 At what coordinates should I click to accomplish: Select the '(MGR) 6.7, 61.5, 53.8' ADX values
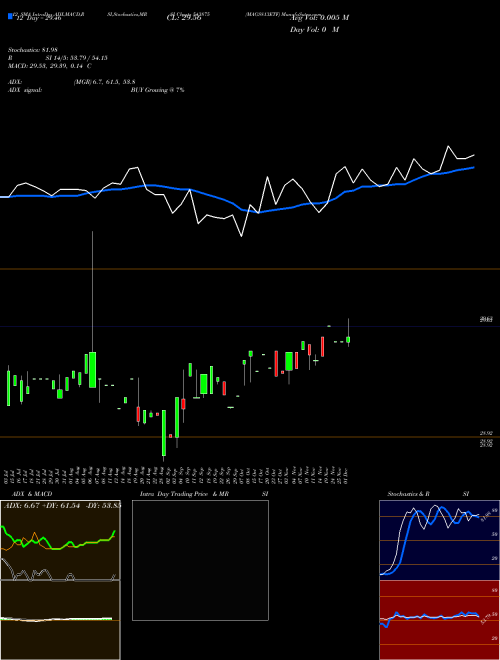tap(104, 82)
